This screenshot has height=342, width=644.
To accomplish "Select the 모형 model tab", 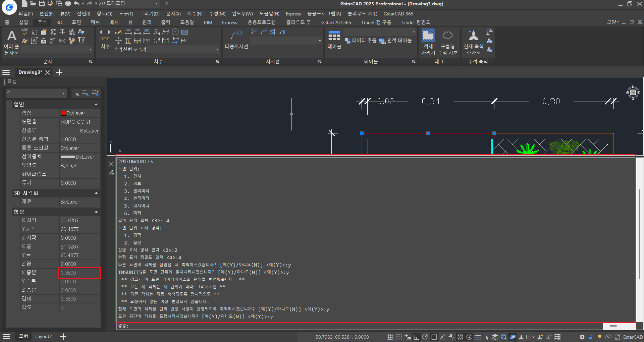I will pyautogui.click(x=23, y=336).
